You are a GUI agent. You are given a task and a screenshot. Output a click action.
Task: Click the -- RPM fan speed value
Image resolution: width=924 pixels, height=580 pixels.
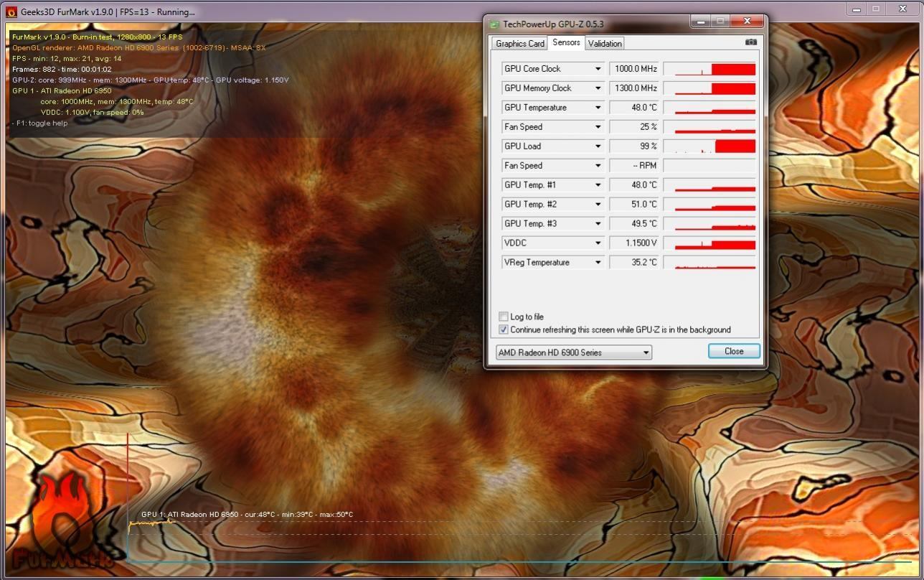point(634,166)
